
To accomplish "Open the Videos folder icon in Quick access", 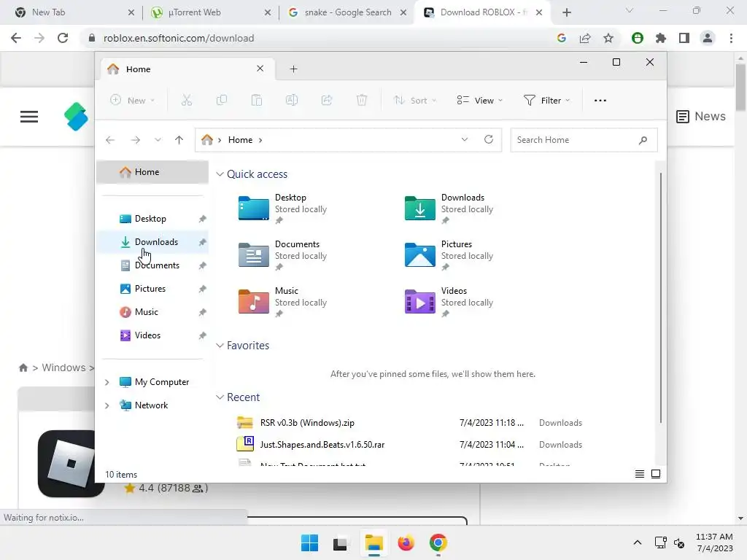I will point(419,301).
